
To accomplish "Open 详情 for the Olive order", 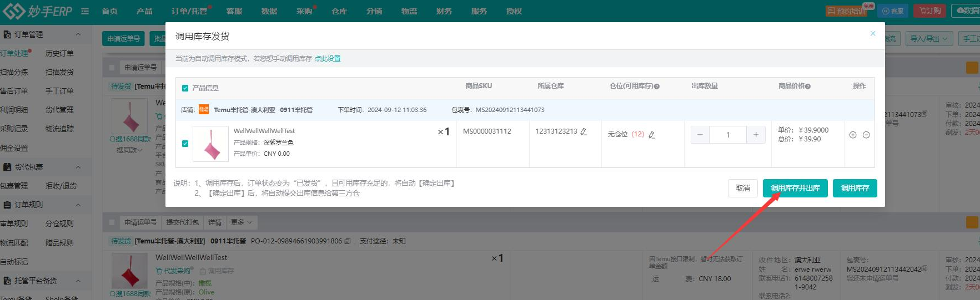I will tap(215, 222).
